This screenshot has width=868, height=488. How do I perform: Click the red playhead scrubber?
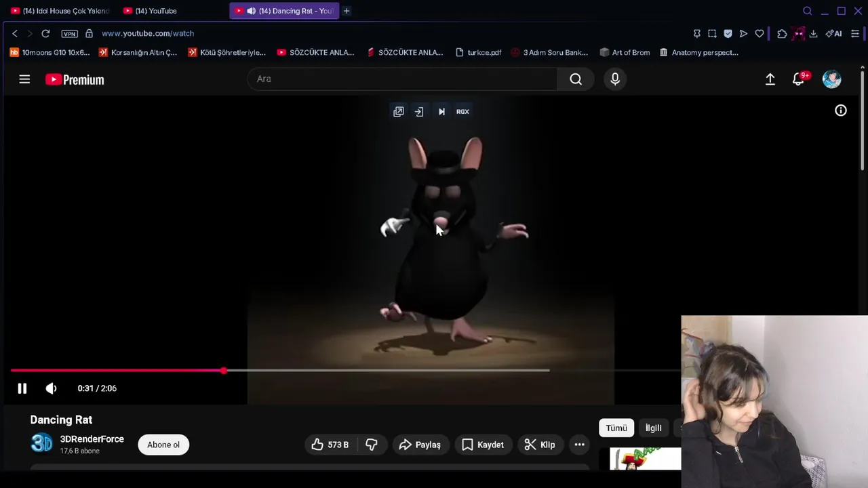[224, 370]
